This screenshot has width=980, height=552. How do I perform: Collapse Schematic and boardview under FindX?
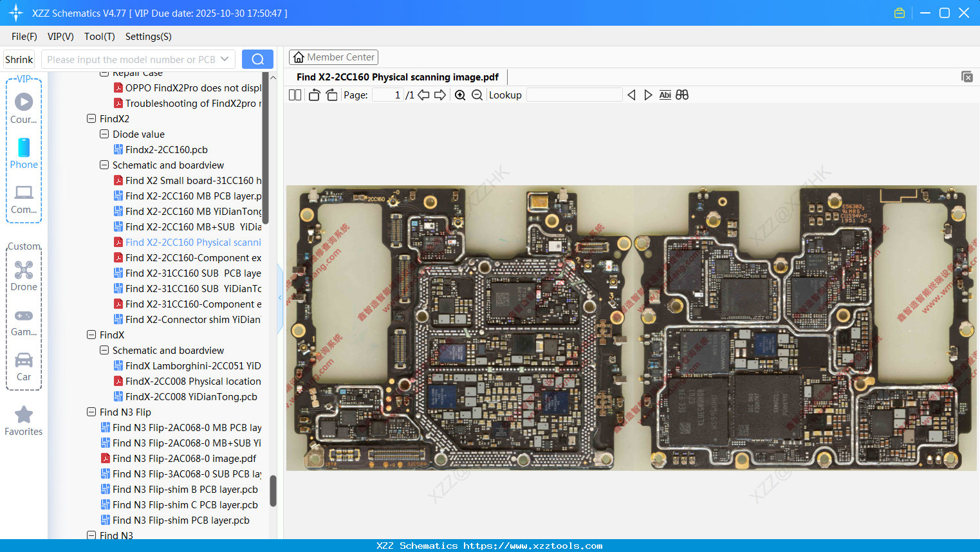pyautogui.click(x=104, y=350)
